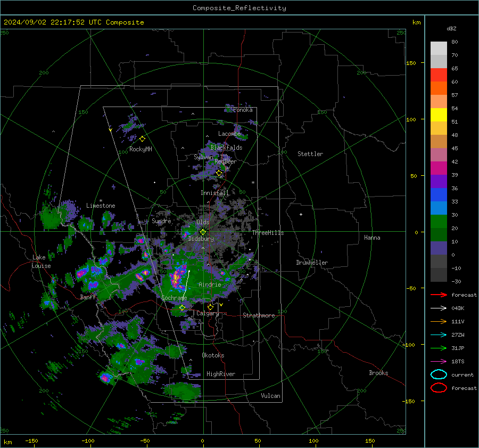This screenshot has height=448, width=479.
Task: Click the Calgary city label
Action: pyautogui.click(x=208, y=313)
